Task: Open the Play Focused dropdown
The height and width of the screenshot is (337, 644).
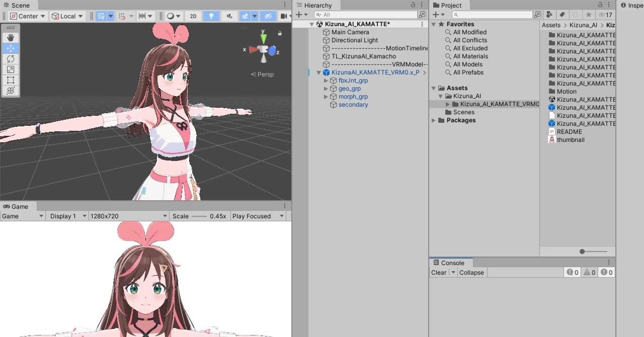Action: (x=258, y=216)
